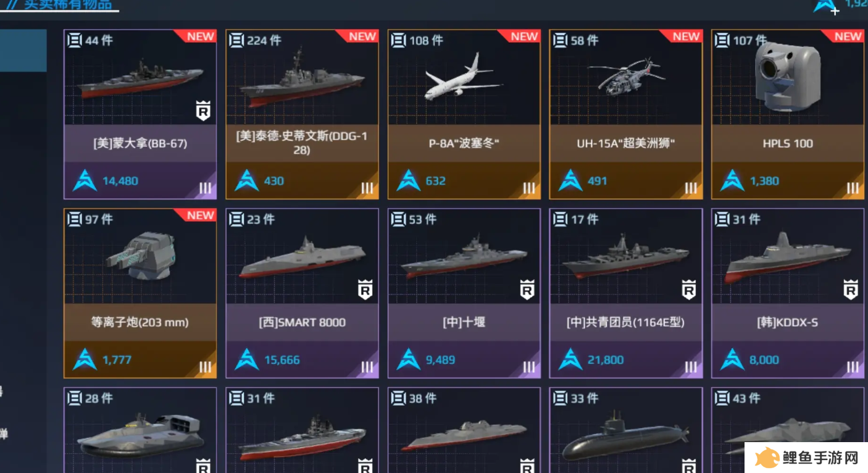Screen dimensions: 868x473
Task: Click the [中]共青团员(1164E型) name label
Action: (x=625, y=322)
